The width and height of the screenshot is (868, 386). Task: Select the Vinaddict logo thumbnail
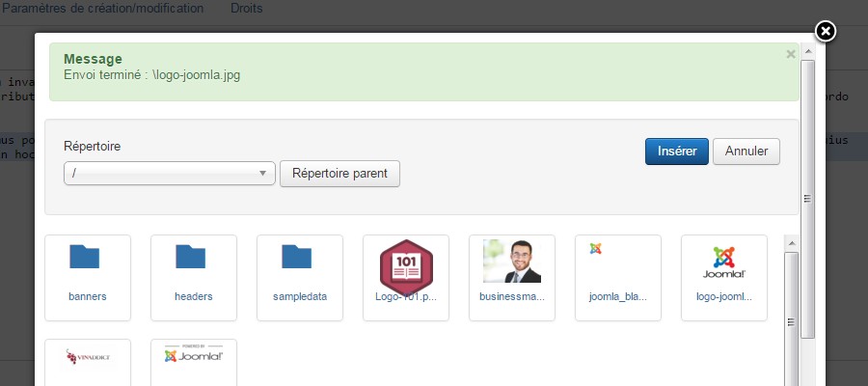click(x=88, y=357)
